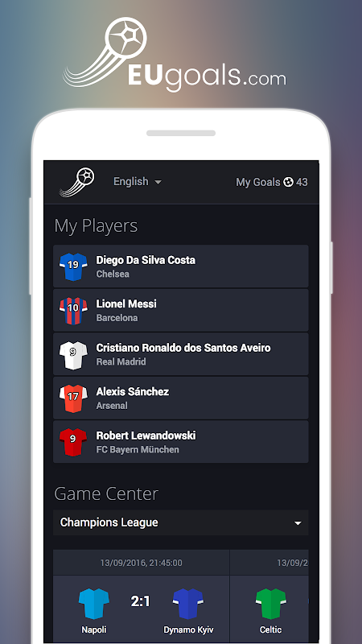Click the soccer ball icon beside My Goals

[289, 182]
